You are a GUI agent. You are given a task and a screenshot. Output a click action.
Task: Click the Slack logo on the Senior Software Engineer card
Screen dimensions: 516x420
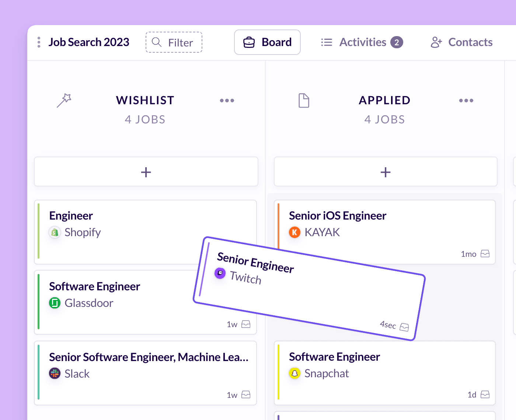[x=55, y=373]
